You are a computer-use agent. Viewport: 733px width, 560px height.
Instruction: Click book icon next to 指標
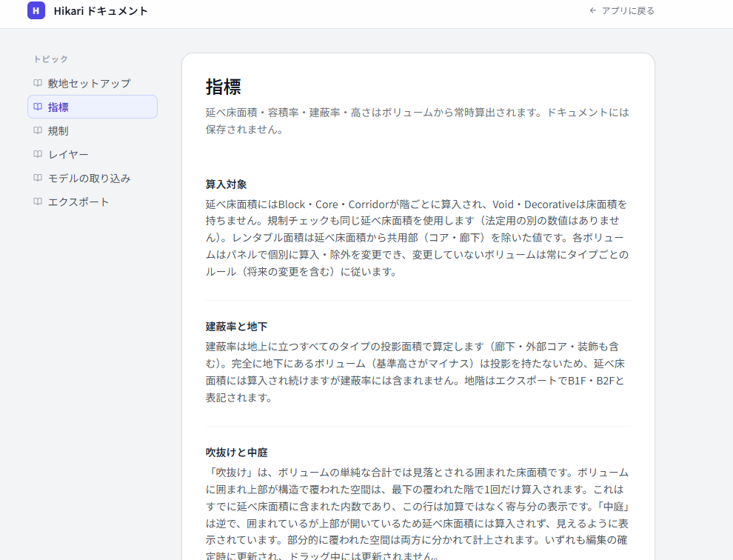38,107
